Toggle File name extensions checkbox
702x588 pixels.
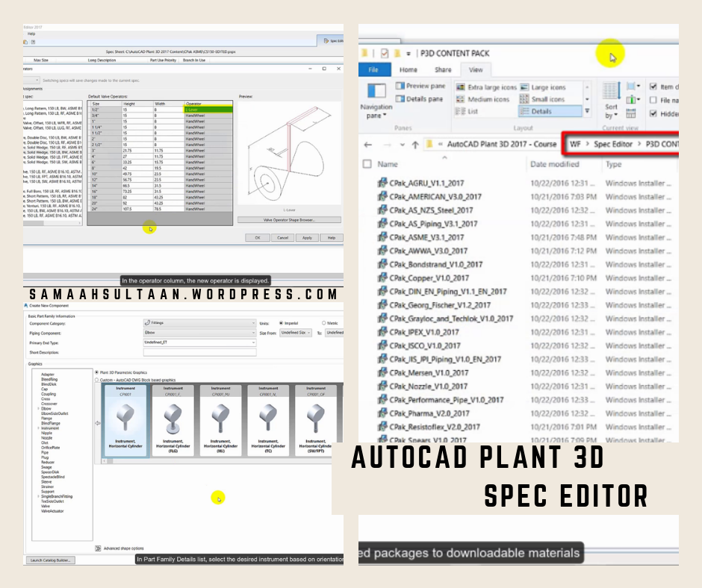pyautogui.click(x=653, y=100)
